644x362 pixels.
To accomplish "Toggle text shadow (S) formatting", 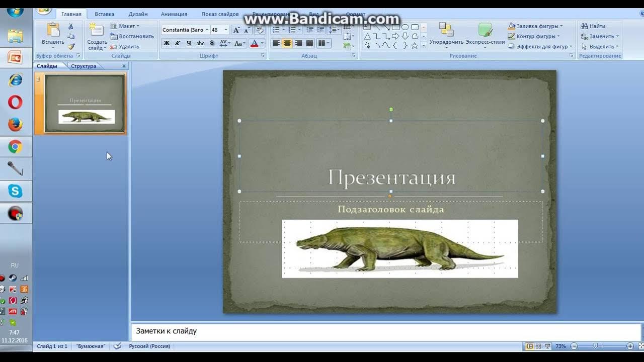I will pos(212,43).
